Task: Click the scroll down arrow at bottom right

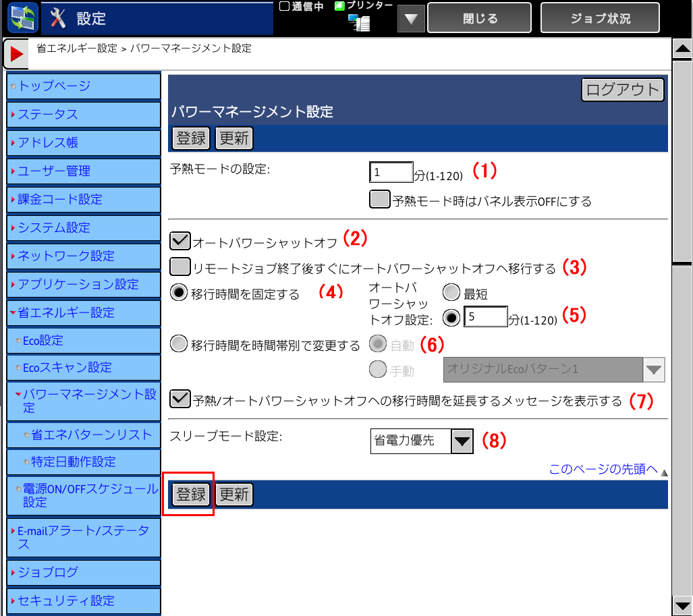Action: pyautogui.click(x=683, y=604)
